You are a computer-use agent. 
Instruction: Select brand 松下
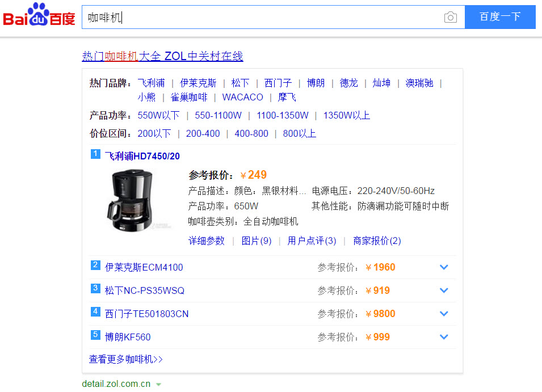coord(240,83)
